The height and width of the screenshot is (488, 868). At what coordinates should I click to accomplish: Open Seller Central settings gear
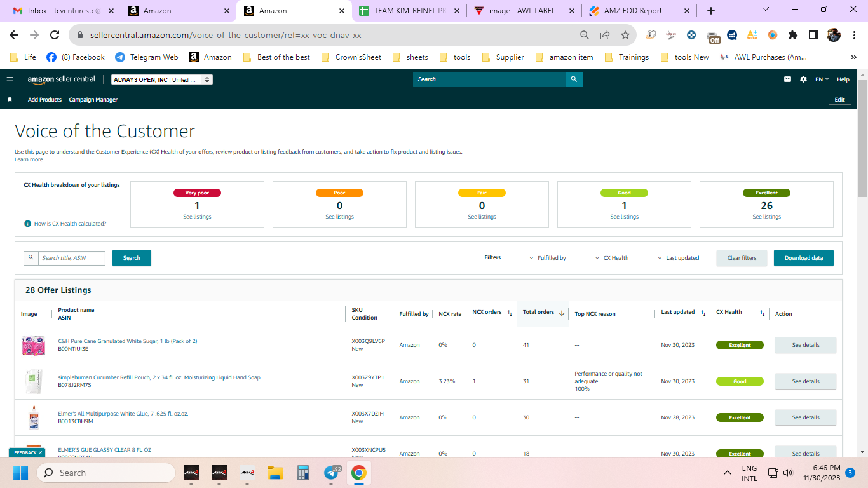(x=804, y=79)
